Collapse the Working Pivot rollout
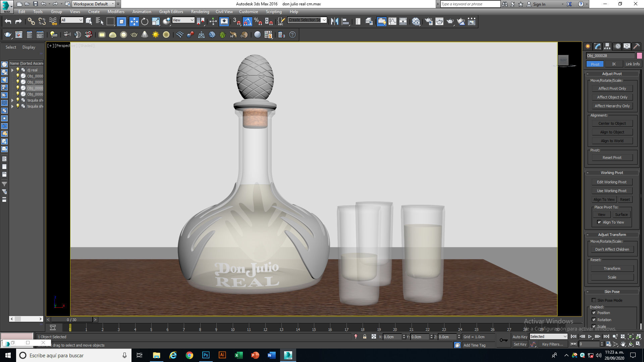 pyautogui.click(x=612, y=173)
